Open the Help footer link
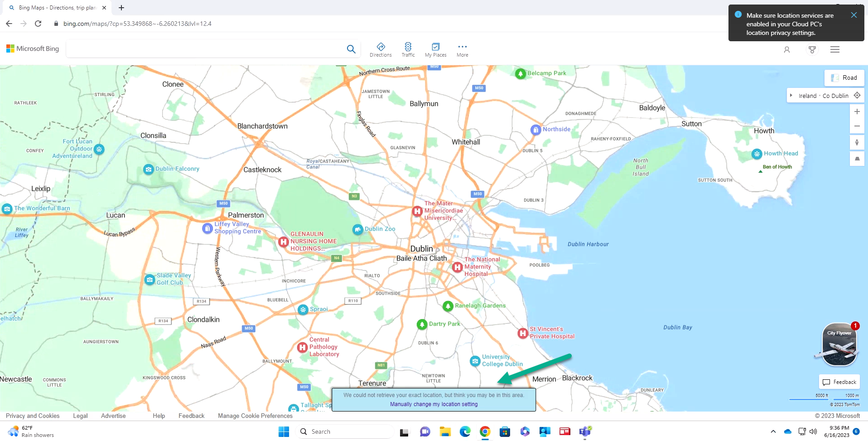 pyautogui.click(x=159, y=416)
